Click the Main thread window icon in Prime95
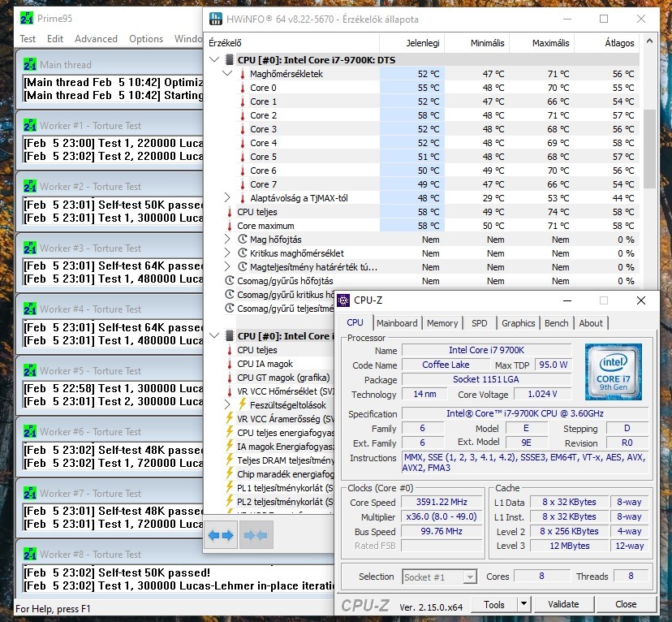The image size is (672, 622). (30, 64)
